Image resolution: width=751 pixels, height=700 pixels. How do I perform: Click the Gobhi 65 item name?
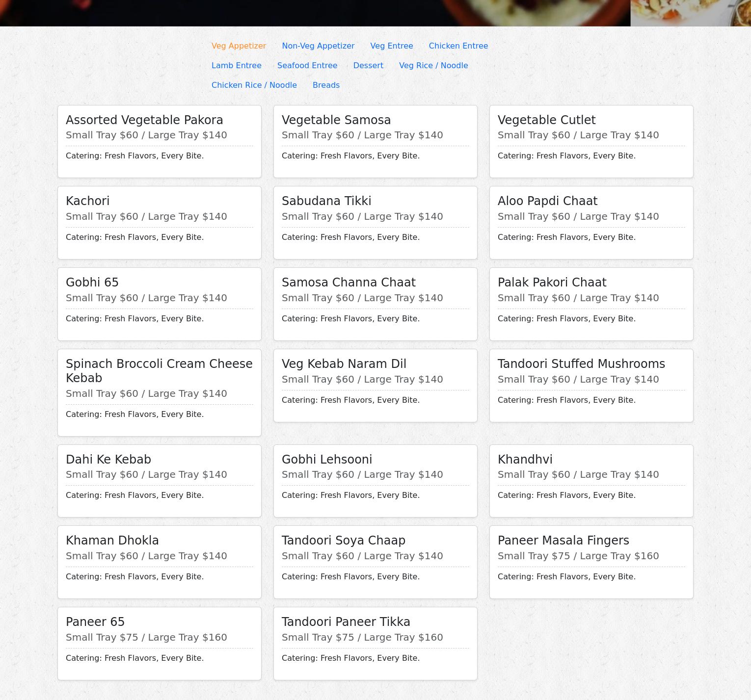click(x=92, y=283)
